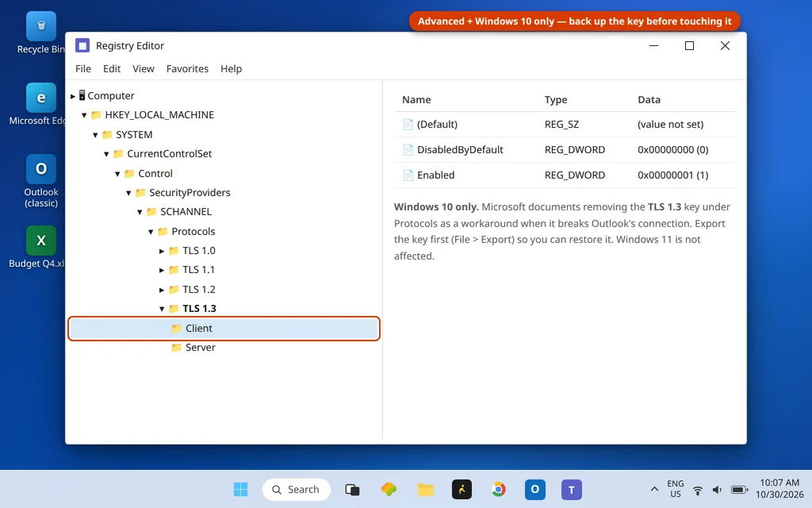Open Recycle Bin on the desktop
This screenshot has height=508, width=812.
point(41,33)
